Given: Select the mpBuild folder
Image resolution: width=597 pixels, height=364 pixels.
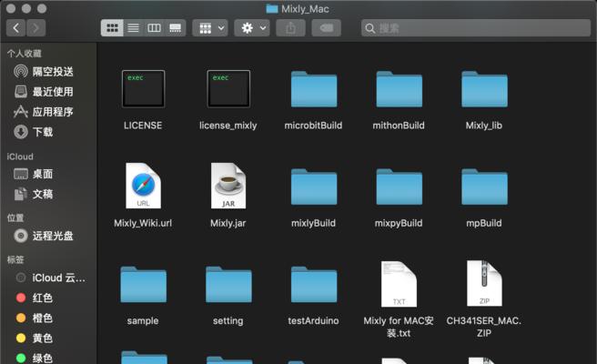Looking at the screenshot, I should pyautogui.click(x=484, y=198).
